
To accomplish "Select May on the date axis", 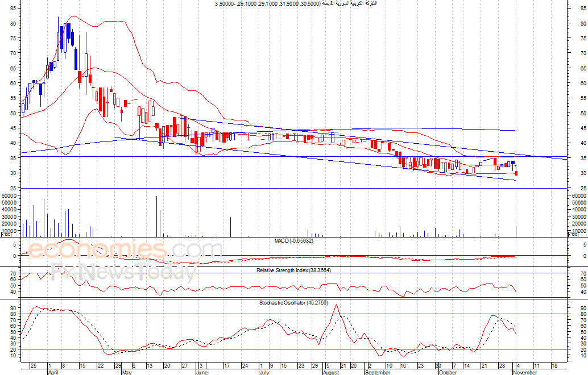I will pyautogui.click(x=126, y=373).
